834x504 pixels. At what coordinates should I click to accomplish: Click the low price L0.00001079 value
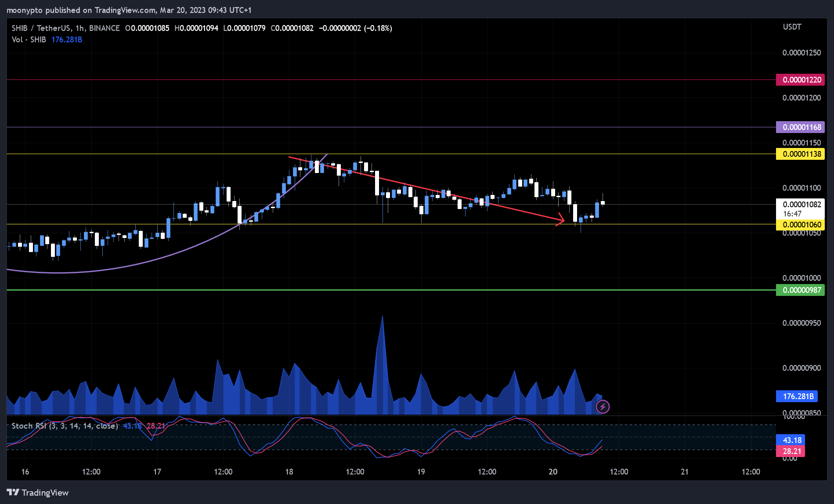click(244, 28)
